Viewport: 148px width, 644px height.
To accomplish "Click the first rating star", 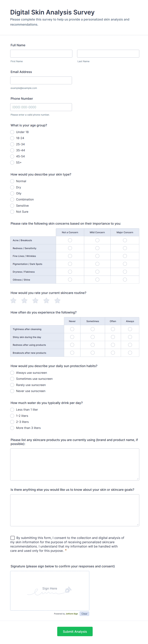I will 14,300.
